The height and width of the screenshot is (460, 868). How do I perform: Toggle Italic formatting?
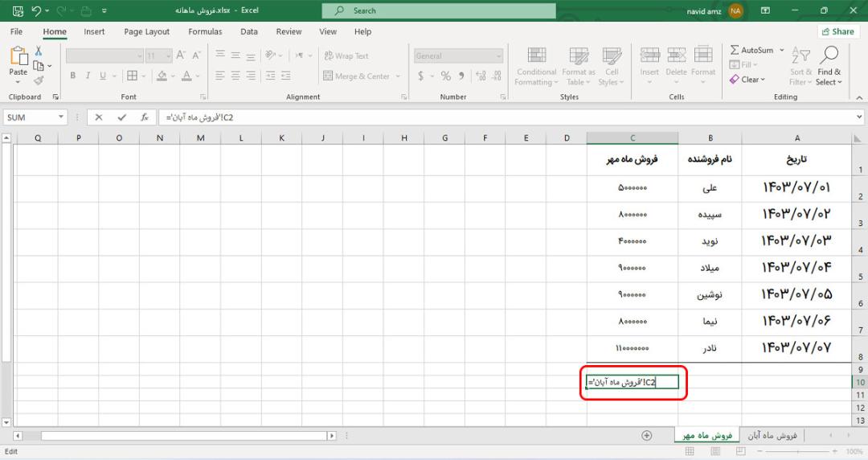88,76
